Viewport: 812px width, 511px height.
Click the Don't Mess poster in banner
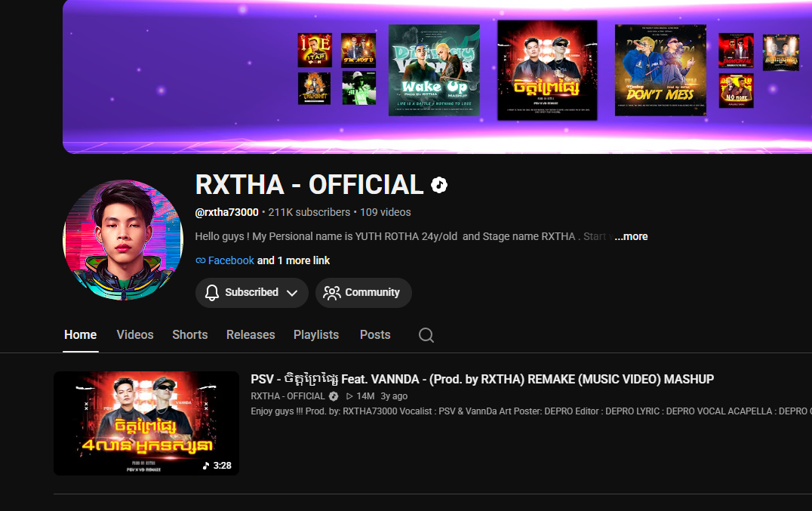tap(660, 70)
